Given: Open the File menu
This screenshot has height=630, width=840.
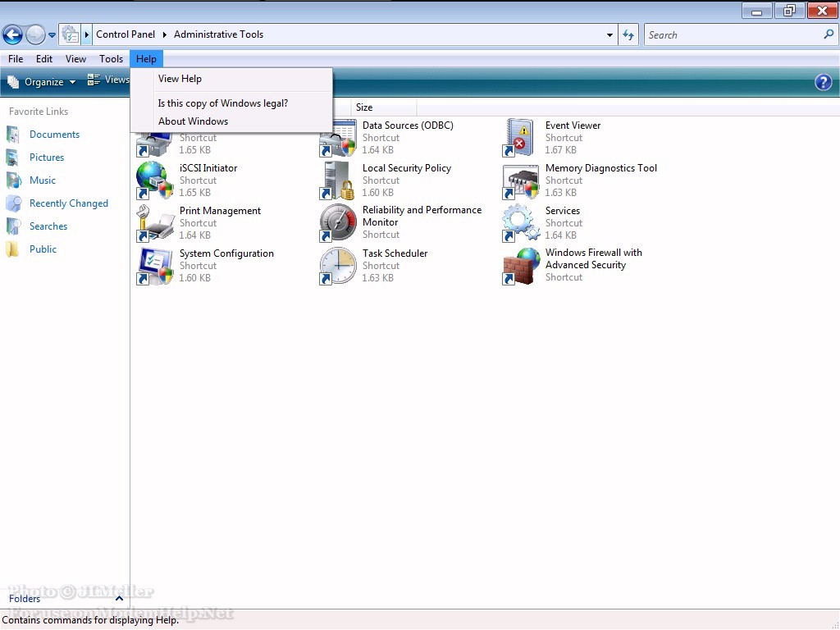Looking at the screenshot, I should (16, 59).
